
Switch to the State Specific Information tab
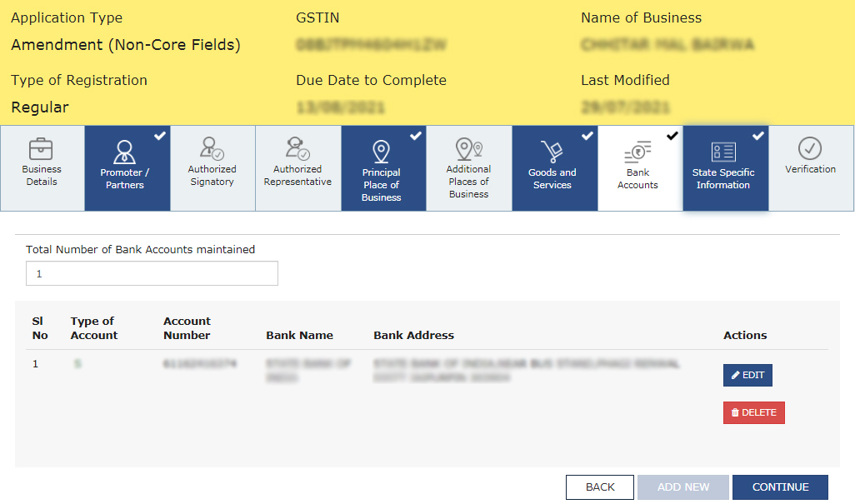[723, 178]
